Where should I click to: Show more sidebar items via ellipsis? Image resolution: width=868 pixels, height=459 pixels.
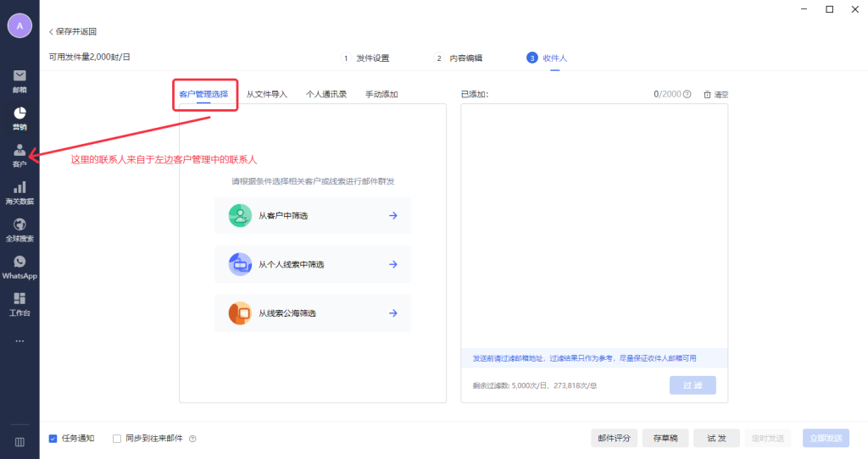point(19,340)
